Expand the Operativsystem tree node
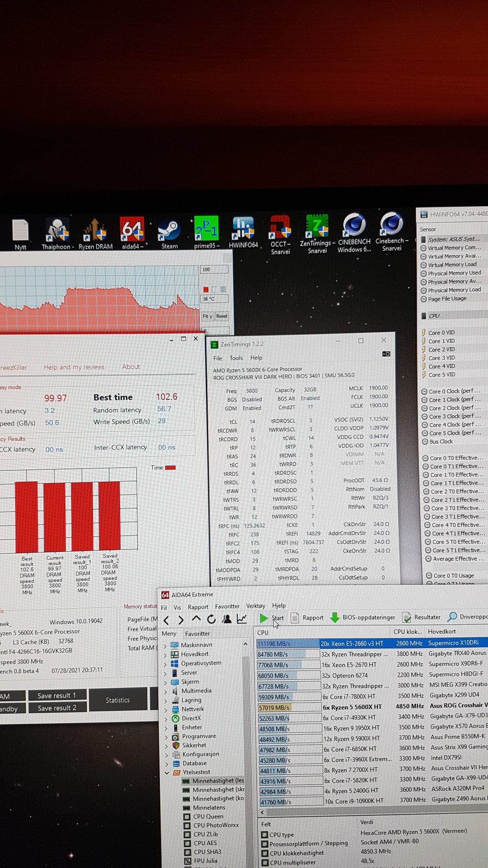 tap(165, 664)
